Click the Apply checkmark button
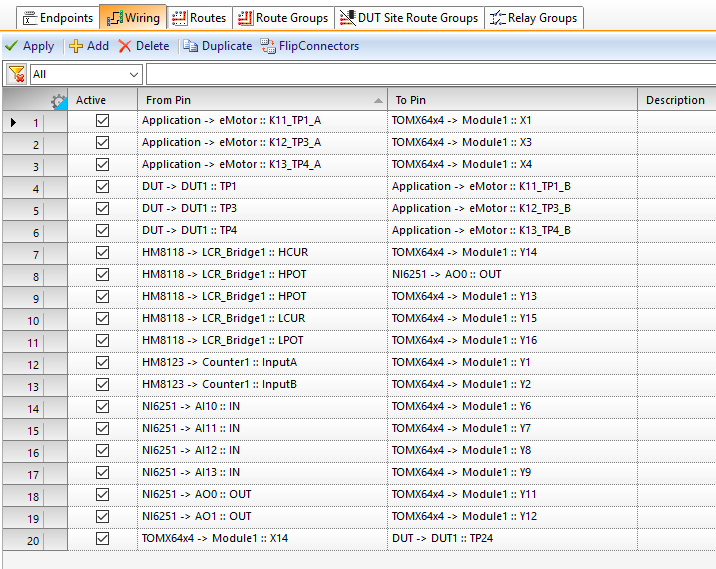This screenshot has height=569, width=716. click(30, 46)
